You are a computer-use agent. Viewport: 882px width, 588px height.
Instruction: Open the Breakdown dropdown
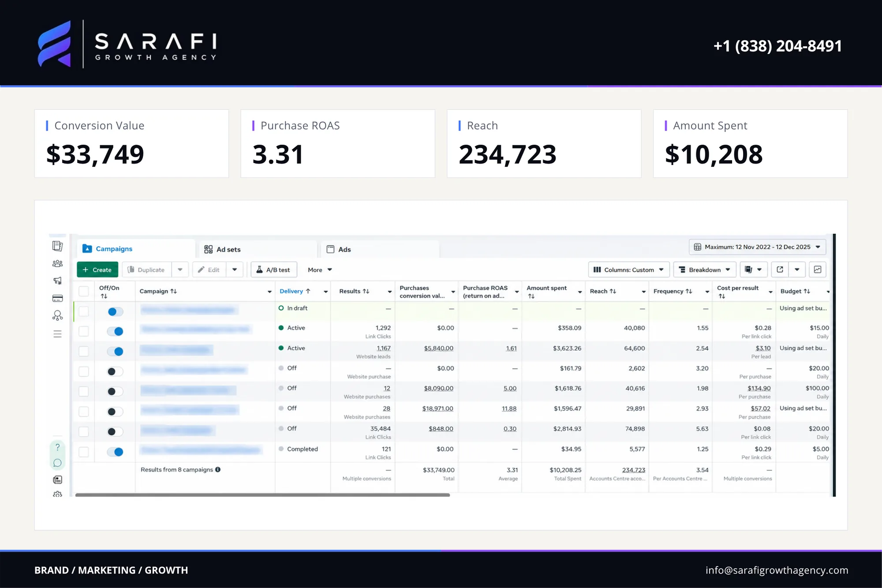(x=705, y=270)
